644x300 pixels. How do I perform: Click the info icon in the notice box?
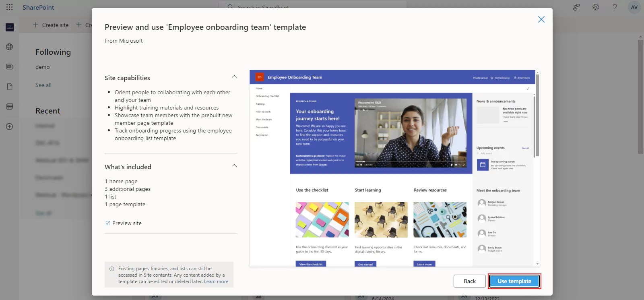click(x=112, y=269)
